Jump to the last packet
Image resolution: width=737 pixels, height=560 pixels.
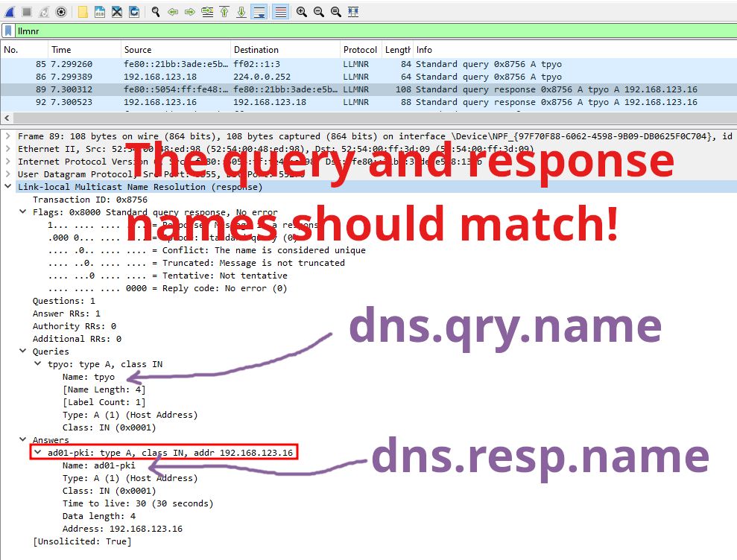coord(241,12)
